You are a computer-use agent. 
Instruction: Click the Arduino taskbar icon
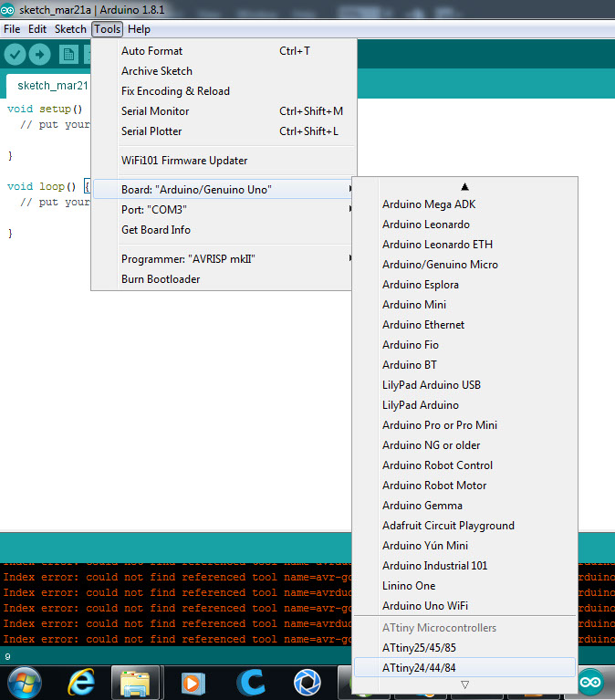click(x=590, y=682)
